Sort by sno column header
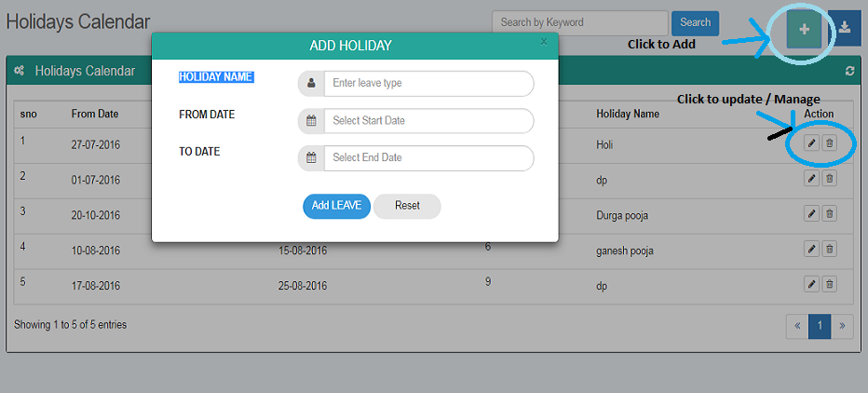Image resolution: width=868 pixels, height=393 pixels. pos(28,115)
